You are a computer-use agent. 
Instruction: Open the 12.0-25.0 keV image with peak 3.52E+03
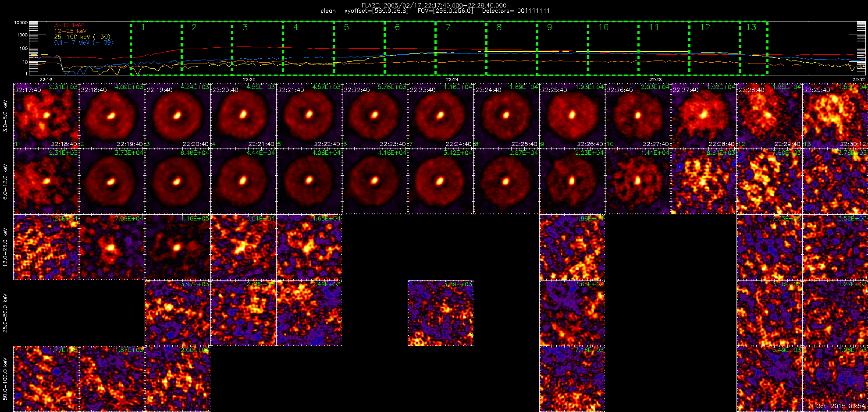[835, 247]
